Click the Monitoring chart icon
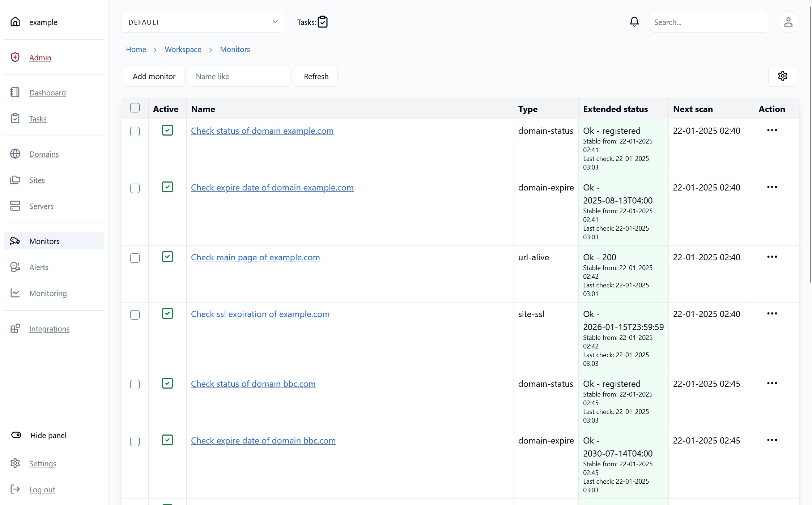This screenshot has width=812, height=505. coord(15,293)
